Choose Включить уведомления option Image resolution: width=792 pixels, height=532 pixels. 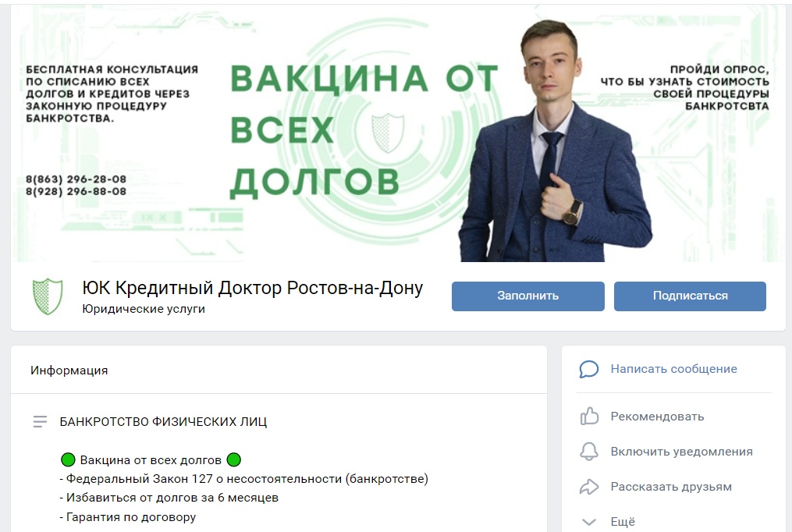[x=681, y=451]
